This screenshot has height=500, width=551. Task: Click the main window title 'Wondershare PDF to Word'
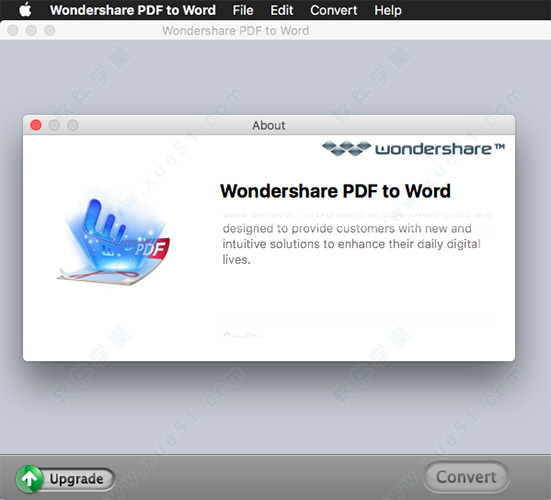[235, 31]
